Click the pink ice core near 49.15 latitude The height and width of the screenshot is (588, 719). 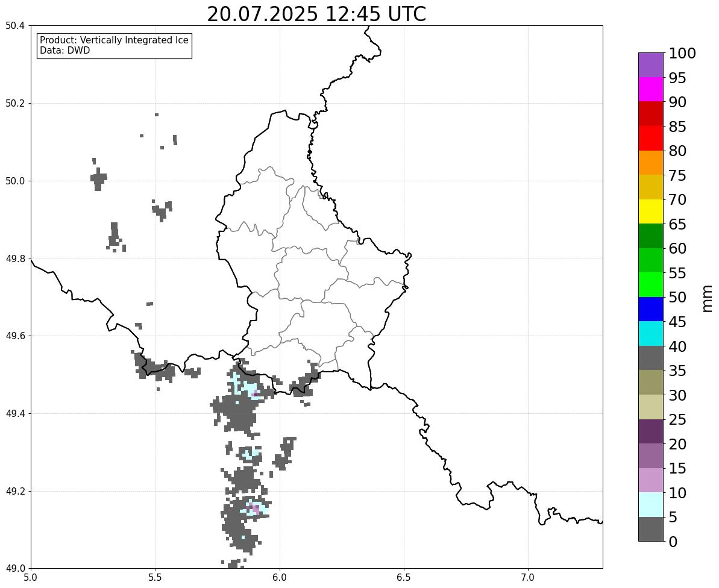point(255,508)
